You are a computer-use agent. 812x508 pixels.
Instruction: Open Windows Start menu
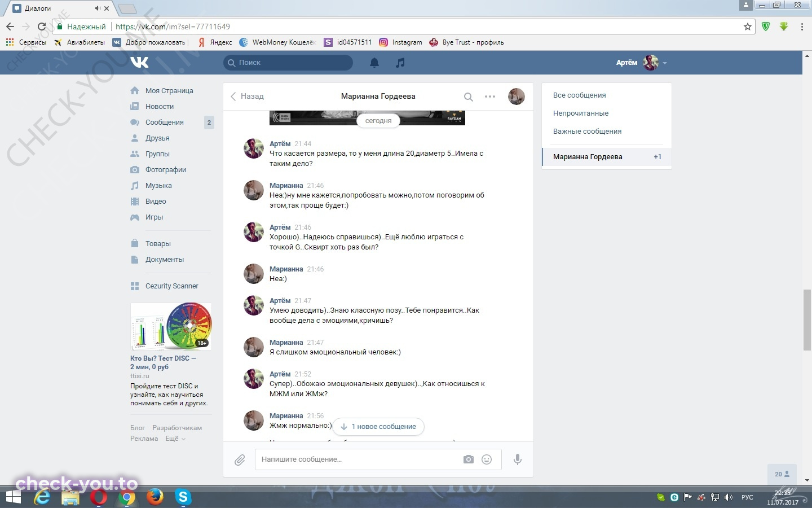[x=12, y=497]
